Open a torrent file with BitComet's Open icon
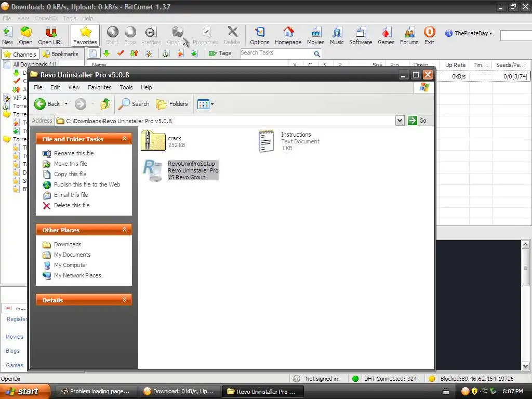 [25, 35]
